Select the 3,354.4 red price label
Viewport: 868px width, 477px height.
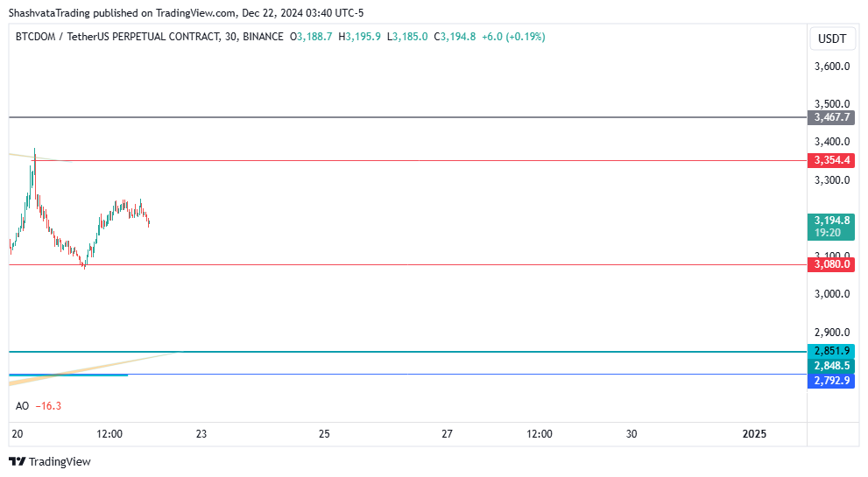(x=831, y=160)
